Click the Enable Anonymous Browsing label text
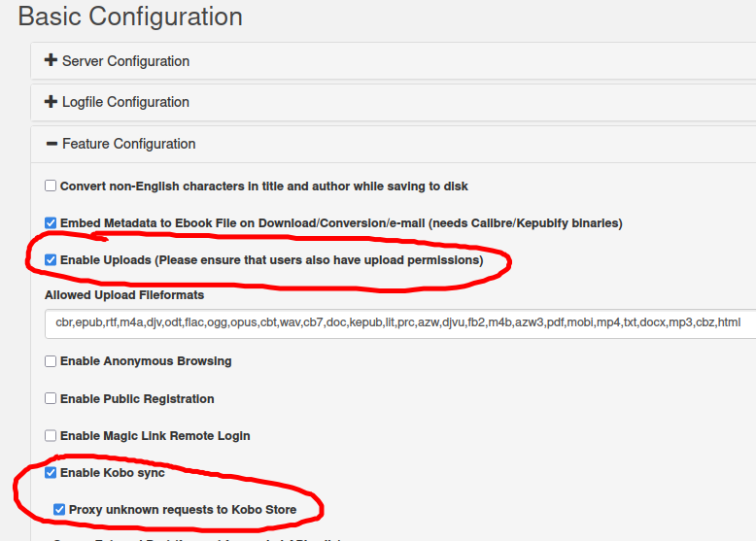 [x=146, y=361]
